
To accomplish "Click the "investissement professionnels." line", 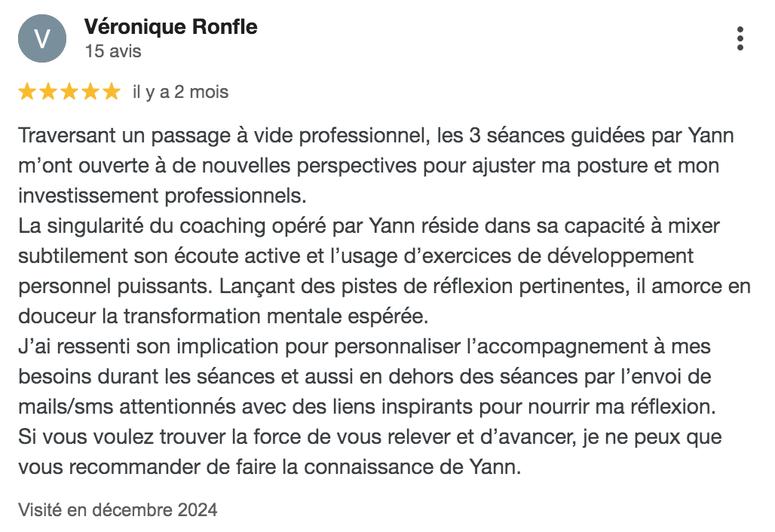I will (x=162, y=196).
